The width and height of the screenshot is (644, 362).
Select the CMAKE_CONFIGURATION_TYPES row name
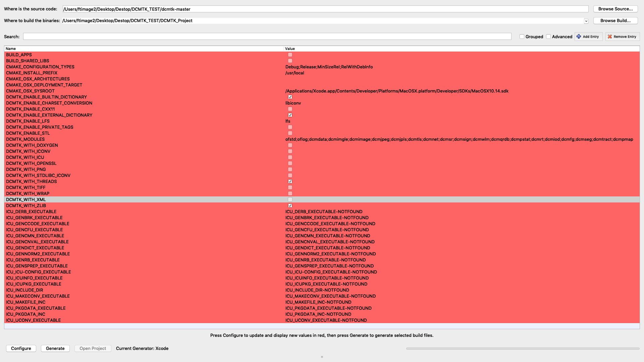(40, 67)
